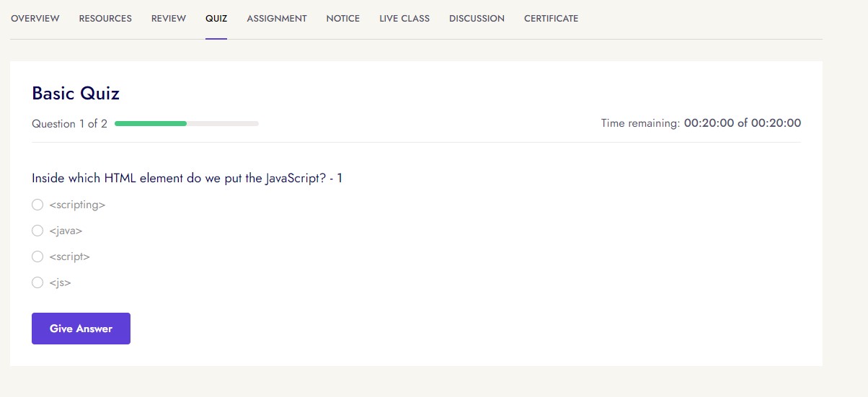
Task: Choose the <java> radio circle
Action: click(37, 231)
